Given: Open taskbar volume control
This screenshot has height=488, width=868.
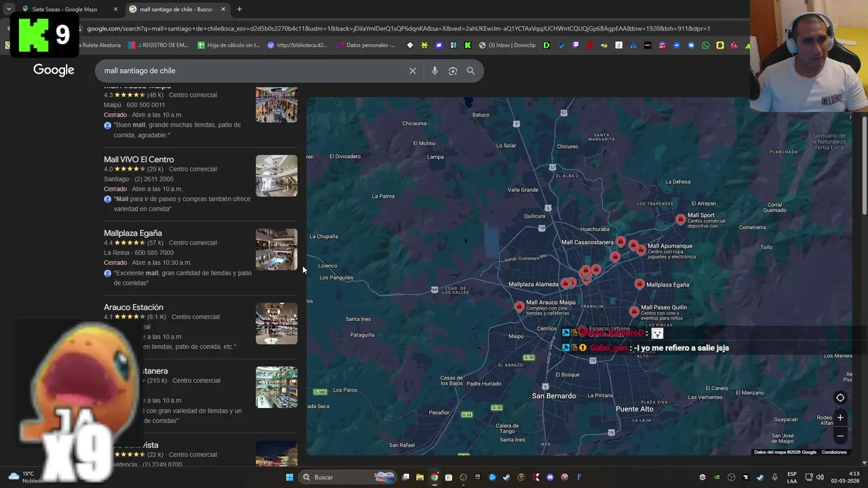Looking at the screenshot, I should [820, 477].
